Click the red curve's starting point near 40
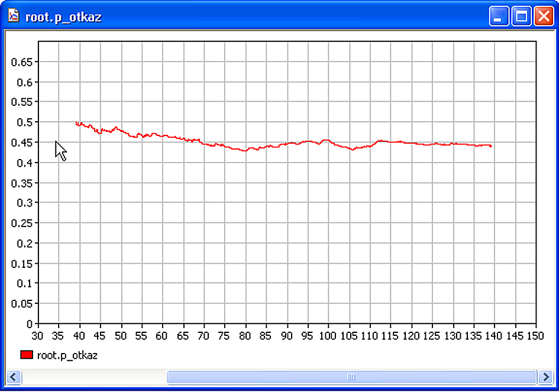The width and height of the screenshot is (559, 392). [76, 123]
